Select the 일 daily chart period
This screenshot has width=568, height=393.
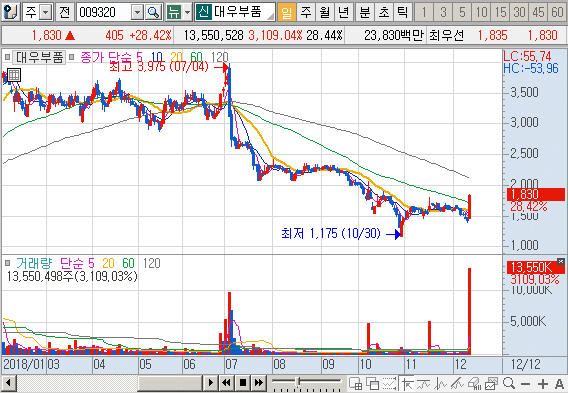coord(287,12)
